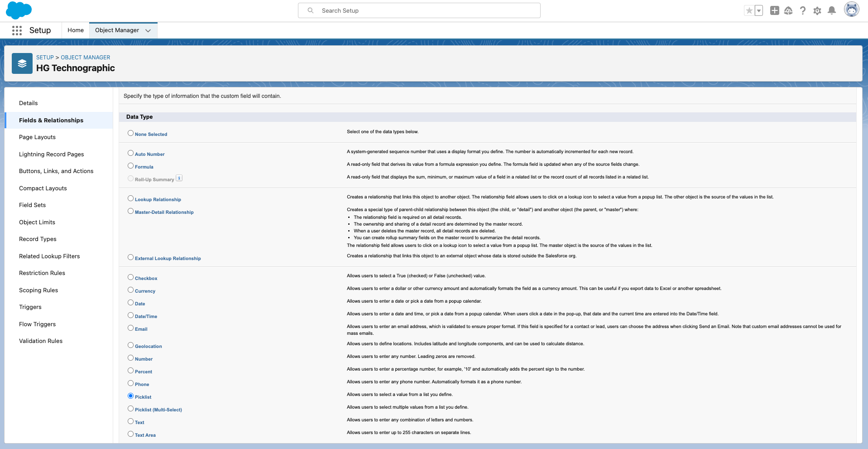
Task: Select the Number data type
Action: [x=130, y=358]
